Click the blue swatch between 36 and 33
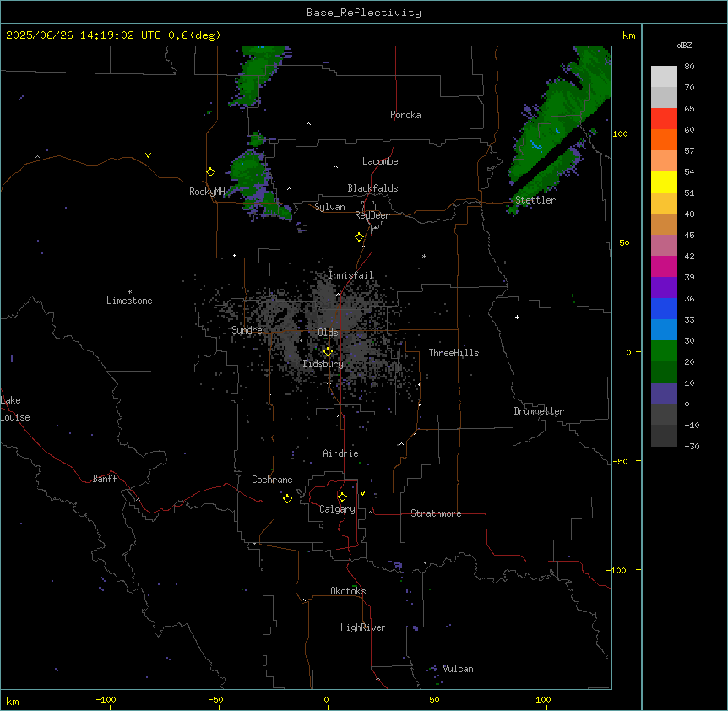Image resolution: width=728 pixels, height=711 pixels. tap(664, 309)
